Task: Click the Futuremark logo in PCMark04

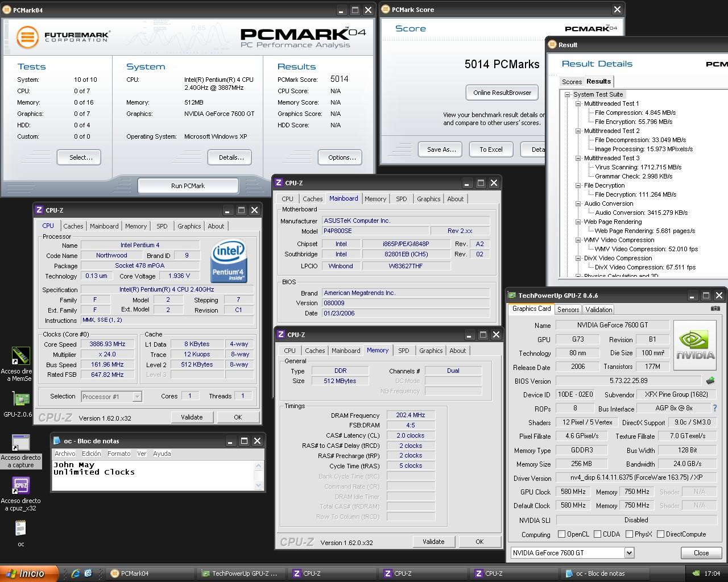Action: click(63, 37)
